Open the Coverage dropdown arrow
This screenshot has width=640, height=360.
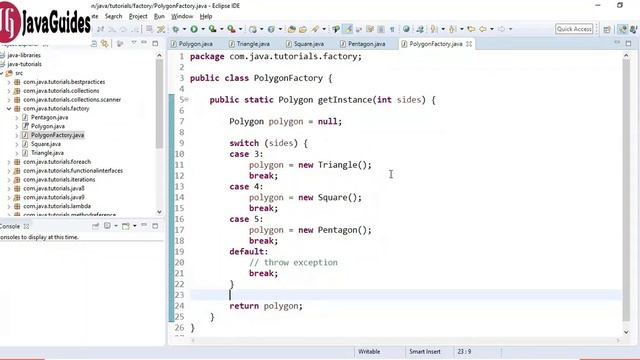222,29
